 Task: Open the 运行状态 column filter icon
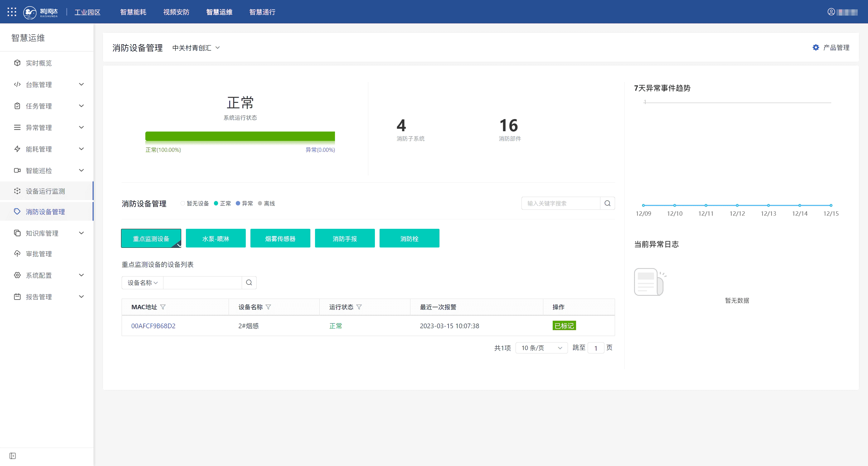pos(359,307)
